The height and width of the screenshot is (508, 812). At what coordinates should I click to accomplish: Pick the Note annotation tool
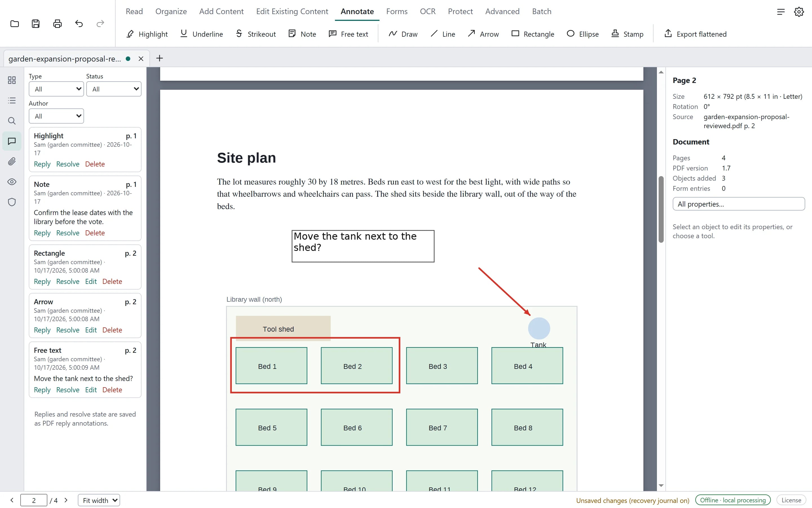click(x=302, y=34)
